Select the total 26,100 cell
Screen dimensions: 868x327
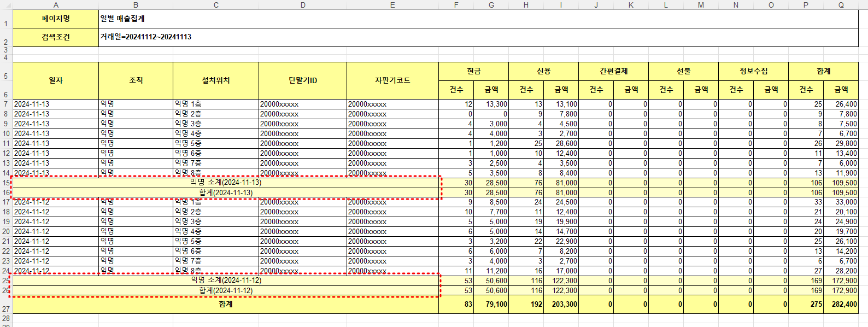tap(841, 241)
